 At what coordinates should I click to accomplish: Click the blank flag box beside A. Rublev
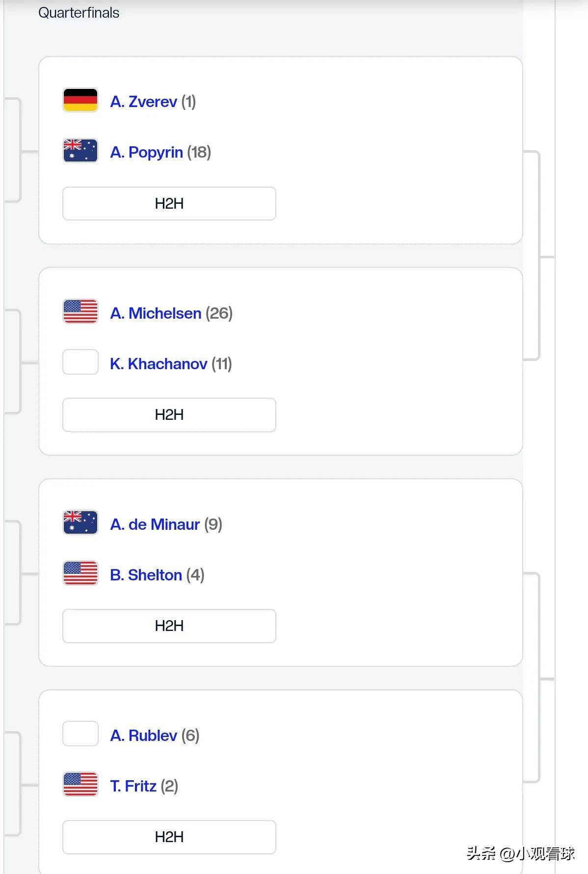tap(80, 734)
